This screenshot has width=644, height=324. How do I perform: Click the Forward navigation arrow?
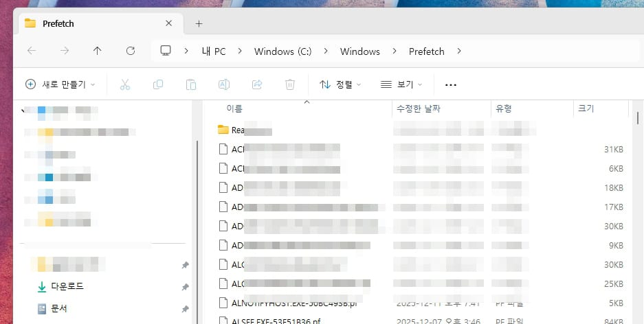click(x=65, y=51)
